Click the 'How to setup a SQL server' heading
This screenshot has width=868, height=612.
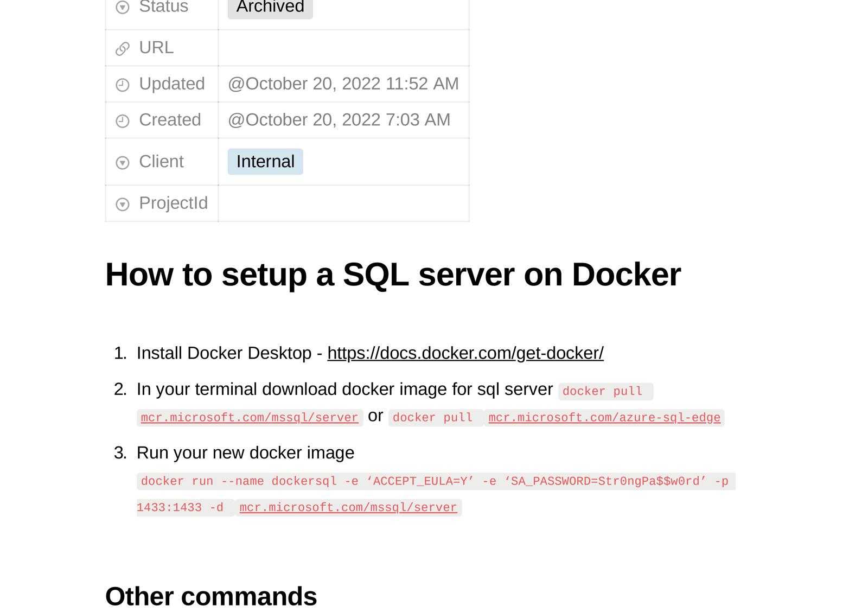[393, 275]
